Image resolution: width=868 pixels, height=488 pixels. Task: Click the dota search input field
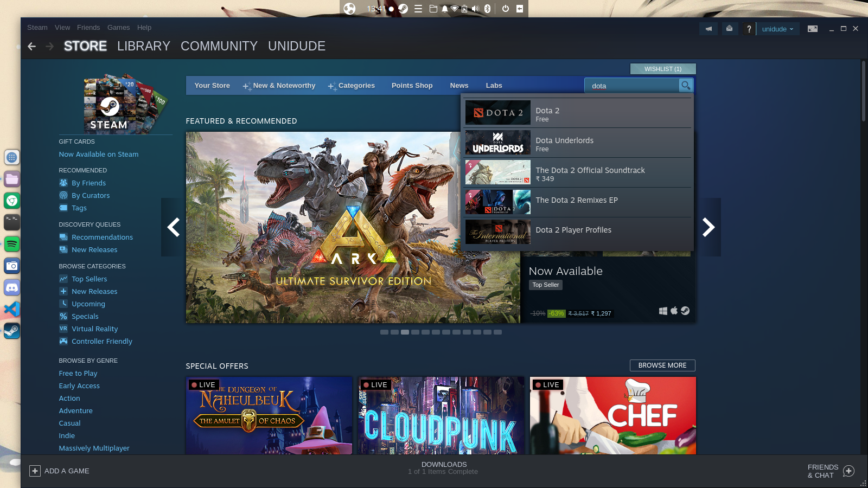633,86
